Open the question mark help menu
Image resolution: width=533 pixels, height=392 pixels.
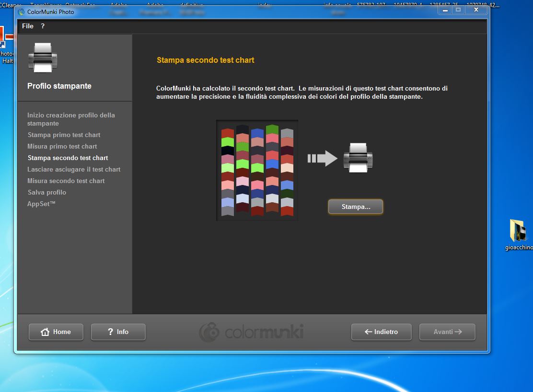(x=43, y=26)
